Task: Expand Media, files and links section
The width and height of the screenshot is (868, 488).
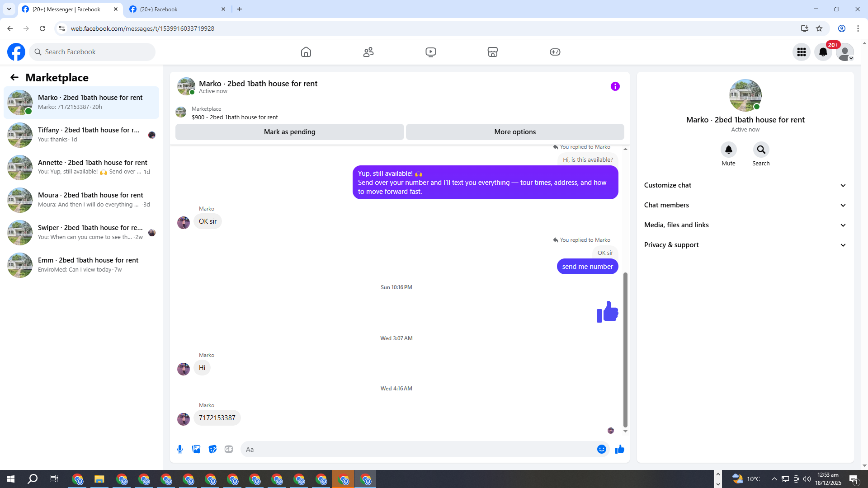Action: tap(745, 225)
